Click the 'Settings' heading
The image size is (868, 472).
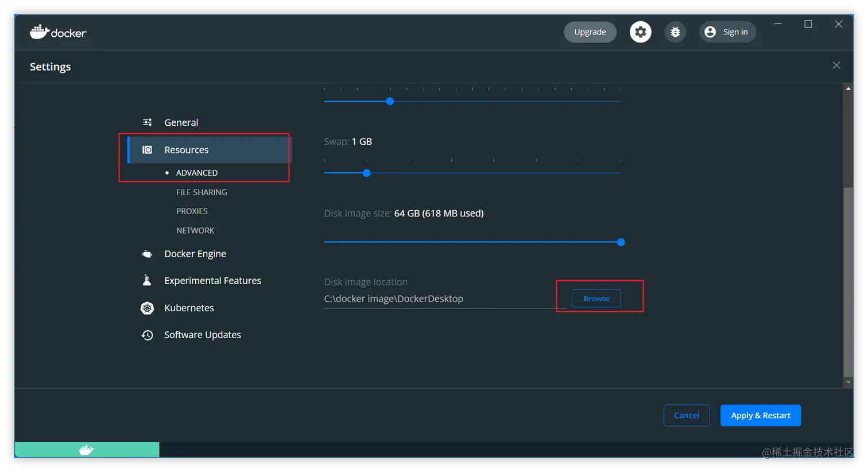point(51,67)
